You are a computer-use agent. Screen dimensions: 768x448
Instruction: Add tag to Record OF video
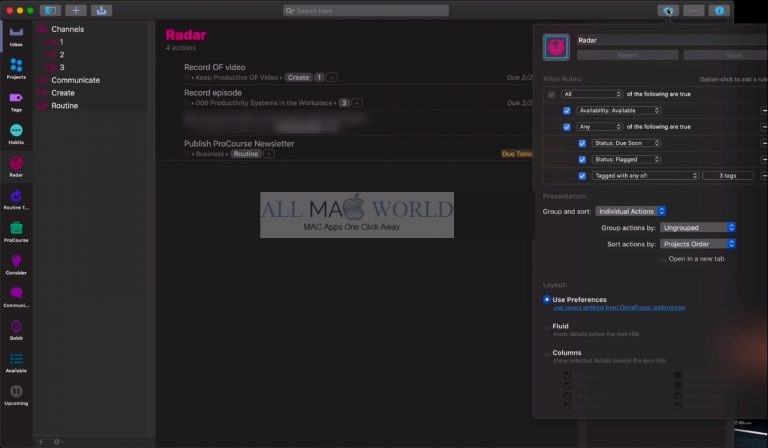332,77
